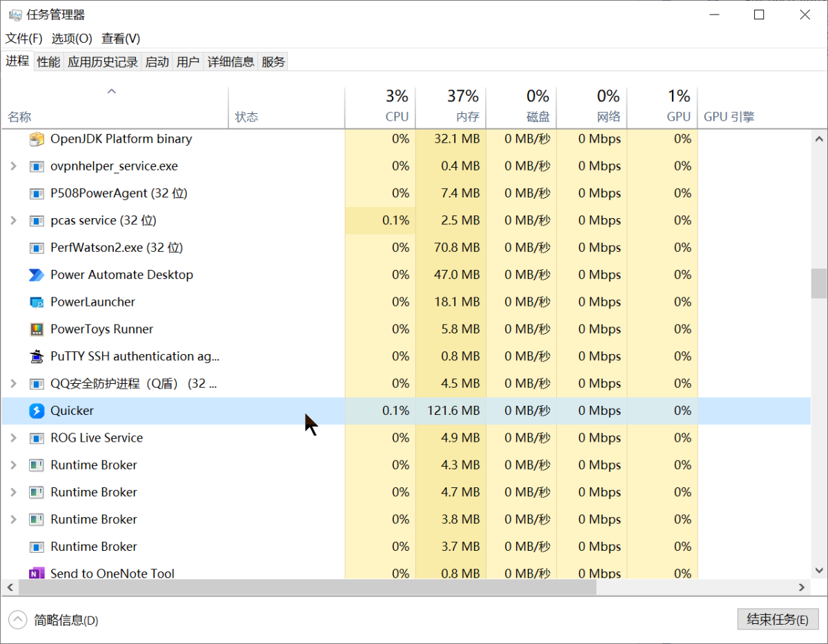This screenshot has width=828, height=644.
Task: Switch to the 应用历史记录 tab
Action: click(103, 62)
